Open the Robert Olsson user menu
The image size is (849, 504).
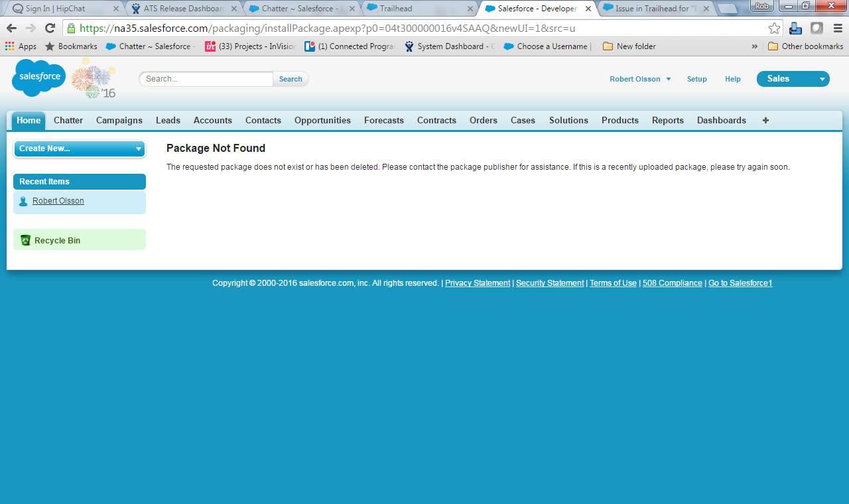coord(640,79)
